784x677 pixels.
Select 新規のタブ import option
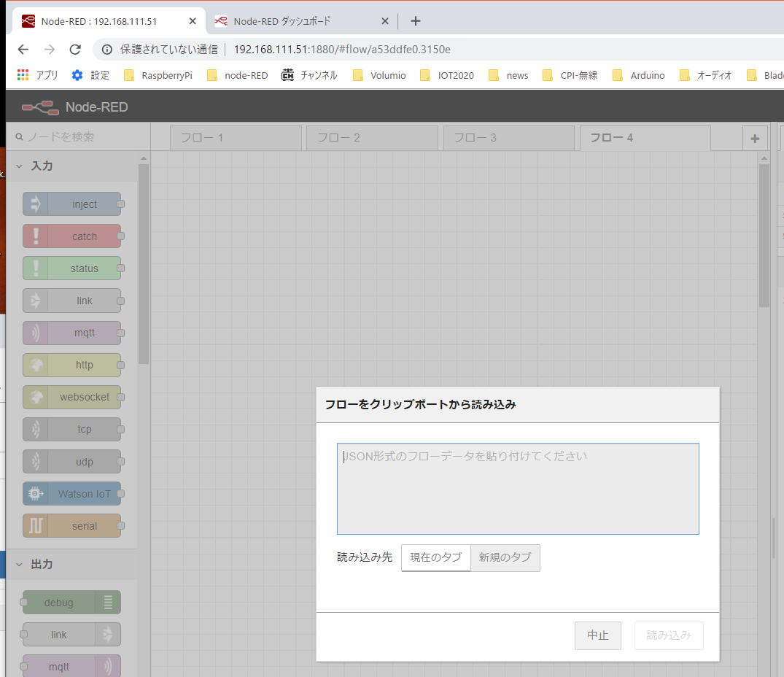click(505, 557)
